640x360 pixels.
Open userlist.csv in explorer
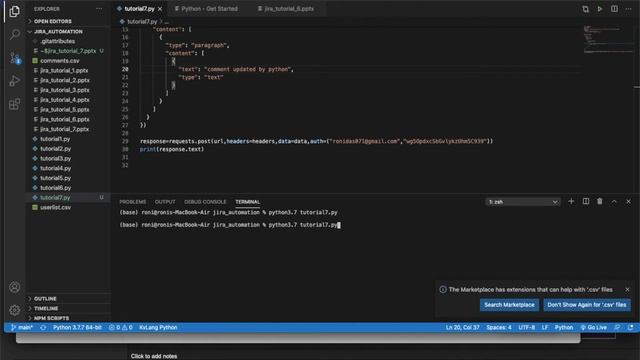(55, 207)
